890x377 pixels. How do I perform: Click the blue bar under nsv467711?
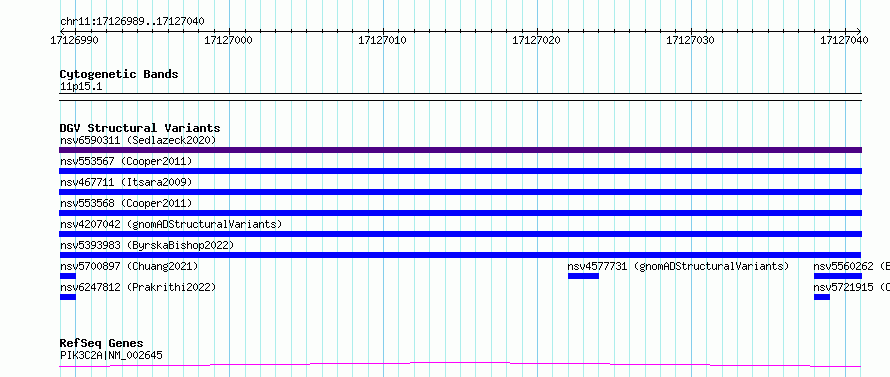(x=460, y=192)
